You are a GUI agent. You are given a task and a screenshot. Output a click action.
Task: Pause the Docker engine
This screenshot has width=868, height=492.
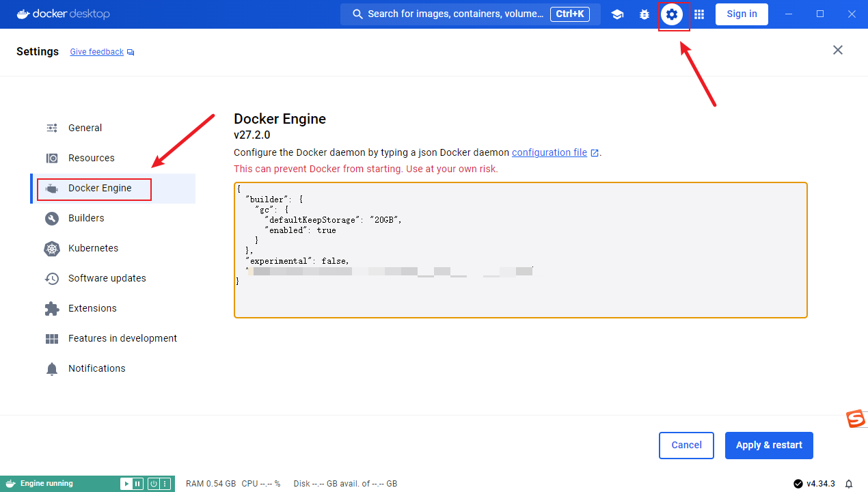[x=137, y=484]
